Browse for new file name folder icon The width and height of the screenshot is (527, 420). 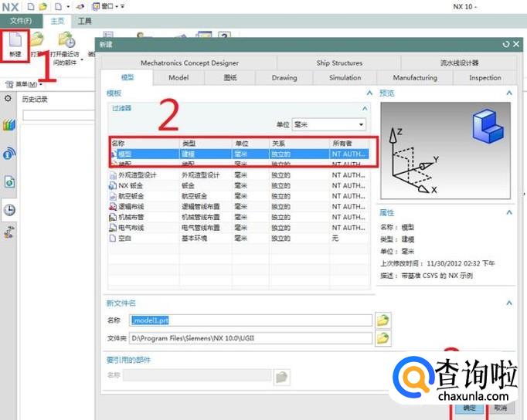point(382,320)
